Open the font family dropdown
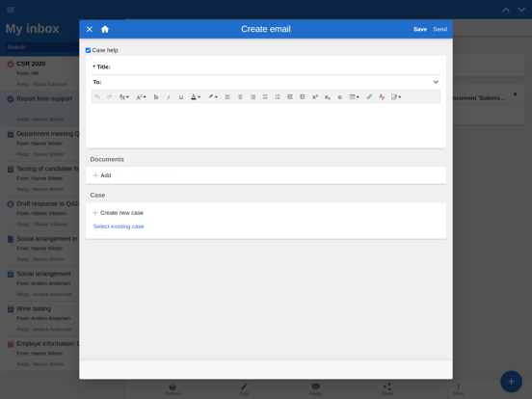 (x=123, y=97)
